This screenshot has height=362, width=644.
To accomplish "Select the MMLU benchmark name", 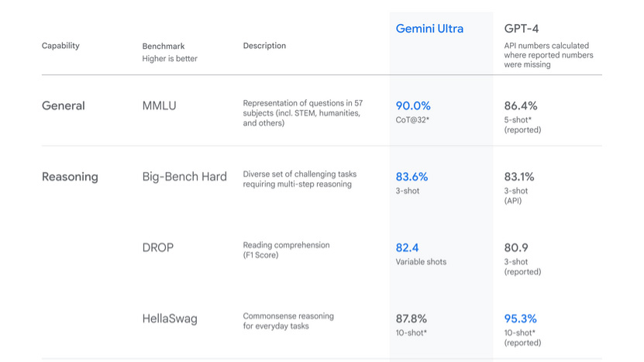I will click(159, 105).
